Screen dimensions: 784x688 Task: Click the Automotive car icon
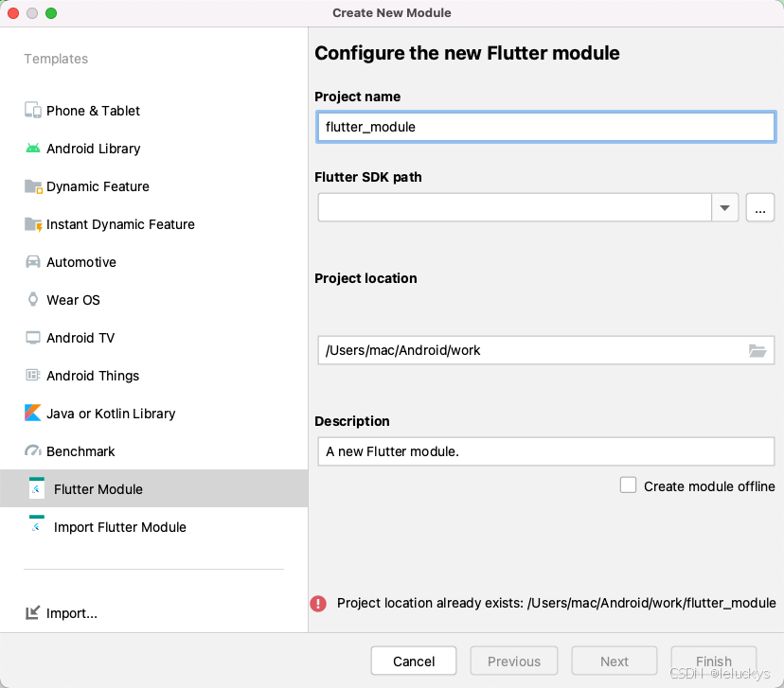(x=33, y=262)
